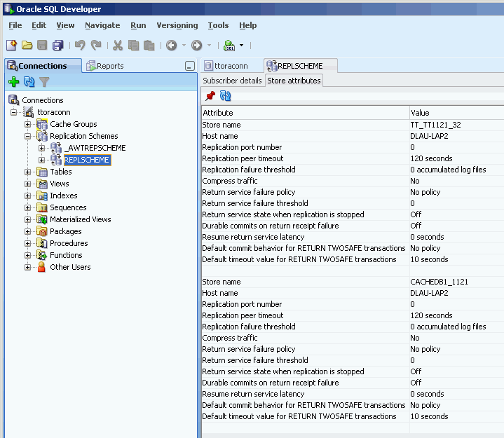Screen dimensions: 504x438
Task: Expand the Functions node
Action: pyautogui.click(x=27, y=255)
